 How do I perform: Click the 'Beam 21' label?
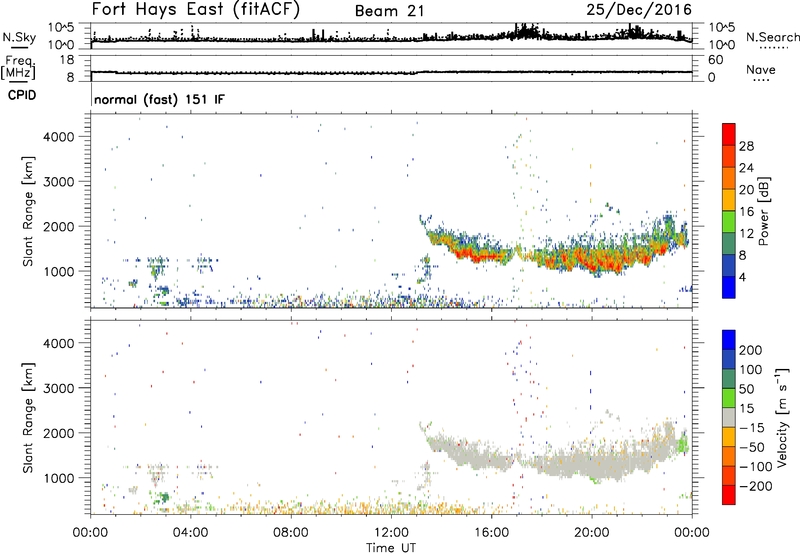click(390, 11)
